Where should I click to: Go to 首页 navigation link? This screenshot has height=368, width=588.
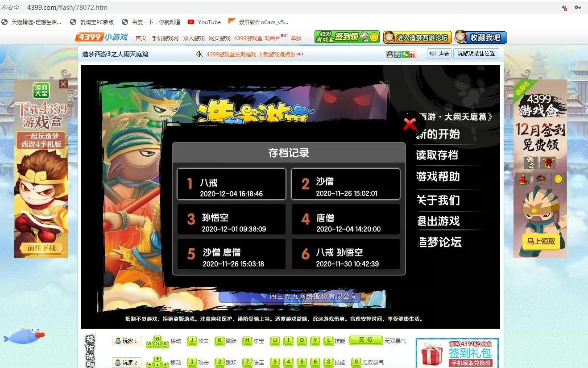[x=141, y=38]
